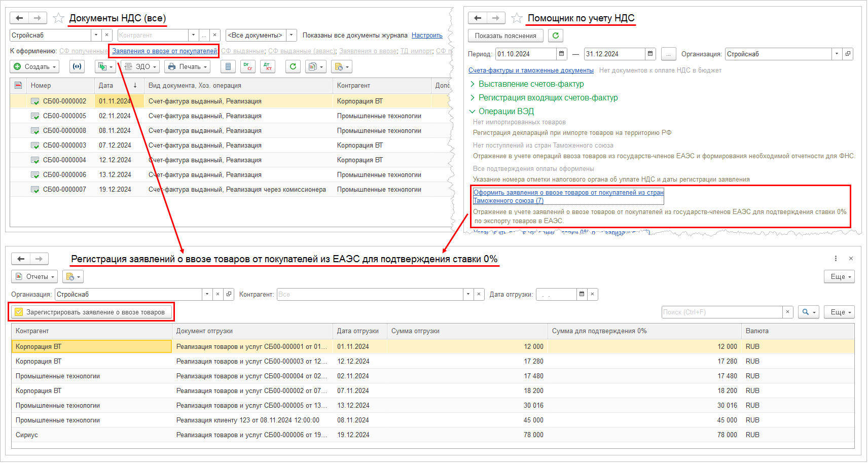Screen dimensions: 868x463
Task: Open calendar for period start date 01.10.2024
Action: point(561,54)
